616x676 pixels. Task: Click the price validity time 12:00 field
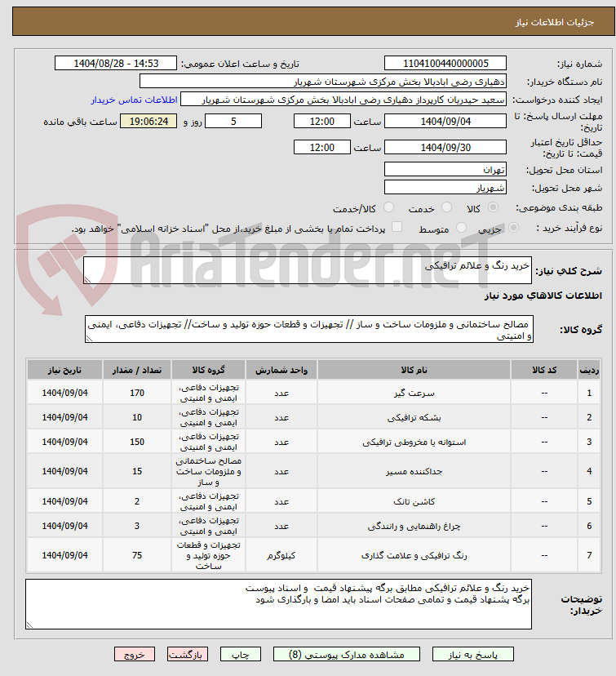click(322, 148)
